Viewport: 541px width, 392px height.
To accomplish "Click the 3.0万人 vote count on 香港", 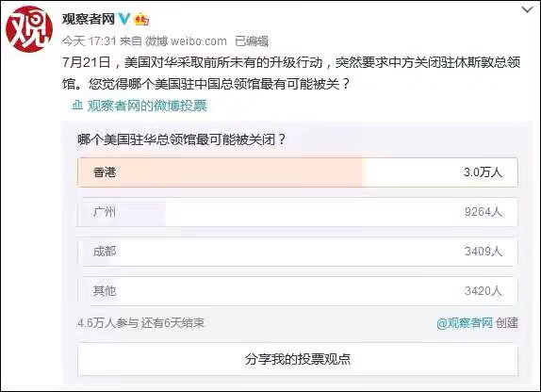I will (483, 172).
